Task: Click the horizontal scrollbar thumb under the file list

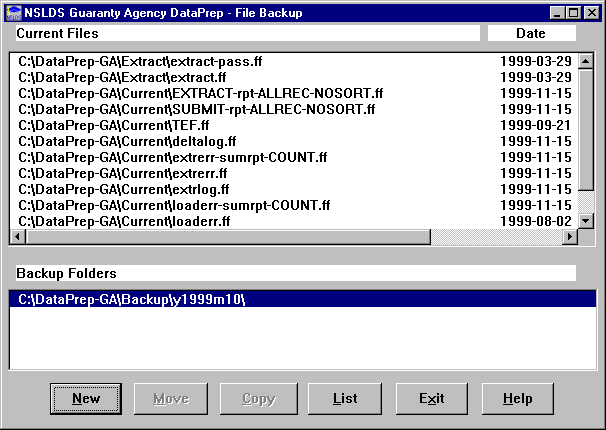Action: [x=228, y=236]
